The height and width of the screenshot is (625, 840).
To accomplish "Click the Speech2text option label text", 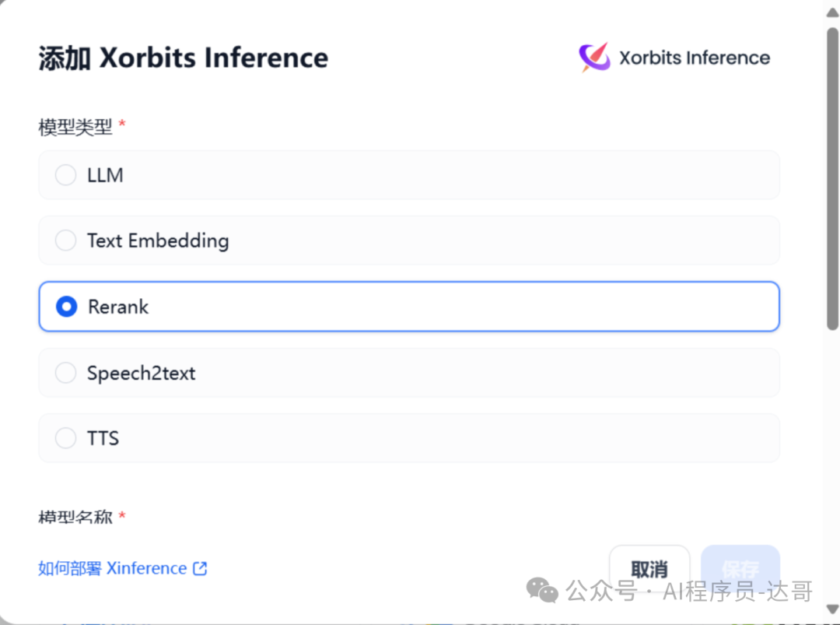I will tap(142, 373).
